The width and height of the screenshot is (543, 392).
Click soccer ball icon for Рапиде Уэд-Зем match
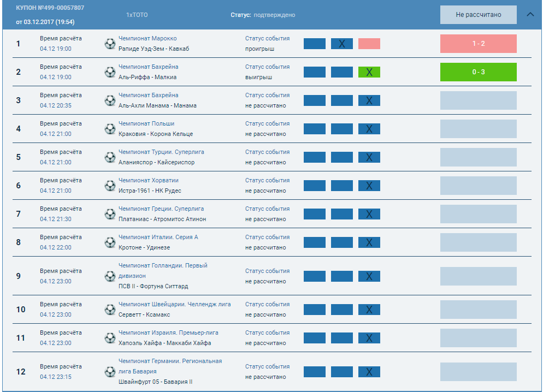[110, 44]
